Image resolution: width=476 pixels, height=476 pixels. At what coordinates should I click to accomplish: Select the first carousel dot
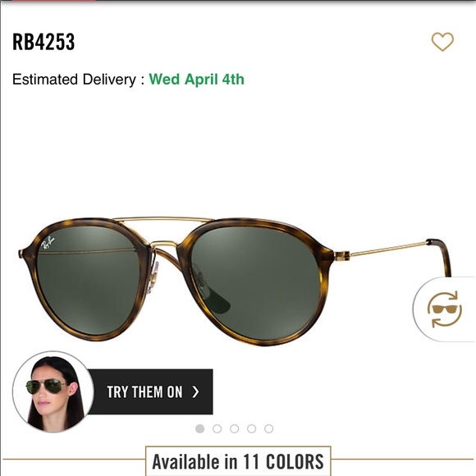(199, 428)
